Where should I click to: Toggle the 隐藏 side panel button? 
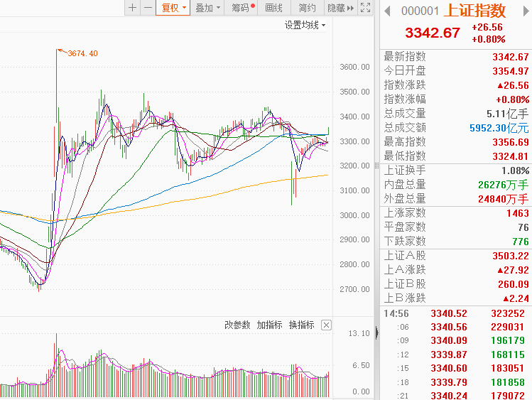tap(340, 8)
